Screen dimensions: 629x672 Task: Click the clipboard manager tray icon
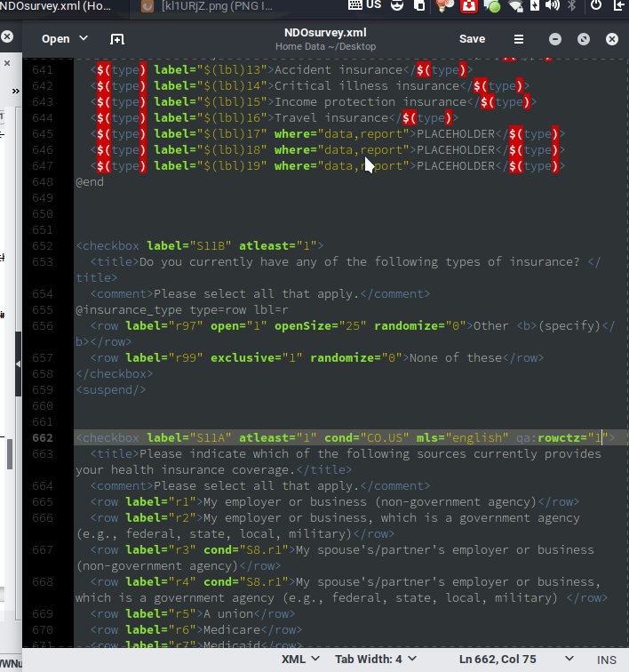coord(419,5)
